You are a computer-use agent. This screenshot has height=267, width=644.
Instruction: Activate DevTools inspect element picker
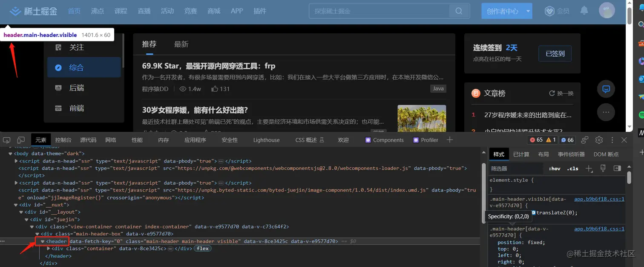pyautogui.click(x=7, y=140)
